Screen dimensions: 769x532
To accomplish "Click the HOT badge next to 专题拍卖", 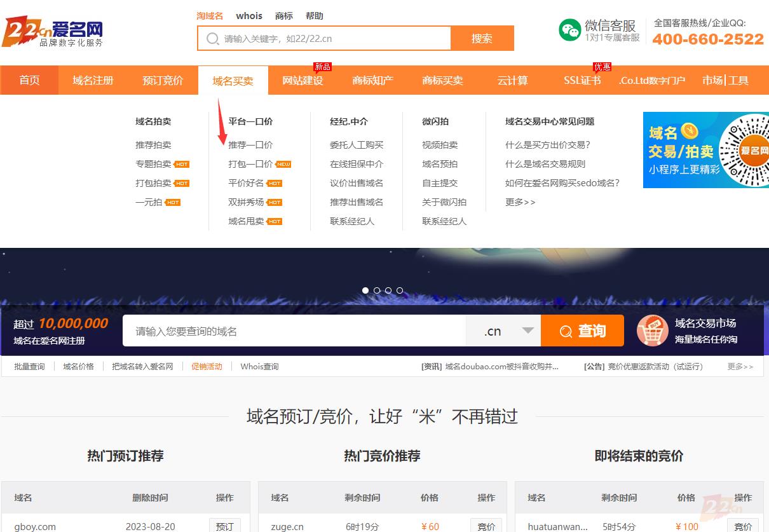I will click(x=182, y=164).
